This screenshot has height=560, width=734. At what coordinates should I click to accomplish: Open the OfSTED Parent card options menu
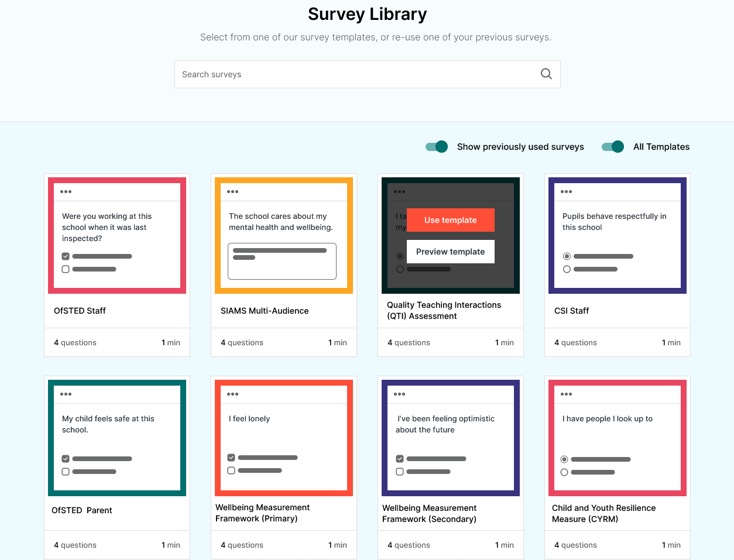(65, 394)
